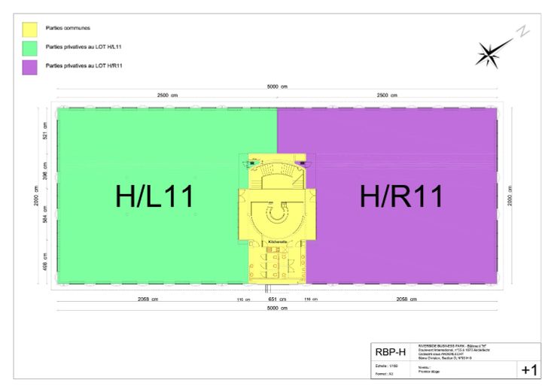Click the green LOT H/L11 legend swatch

coord(29,47)
